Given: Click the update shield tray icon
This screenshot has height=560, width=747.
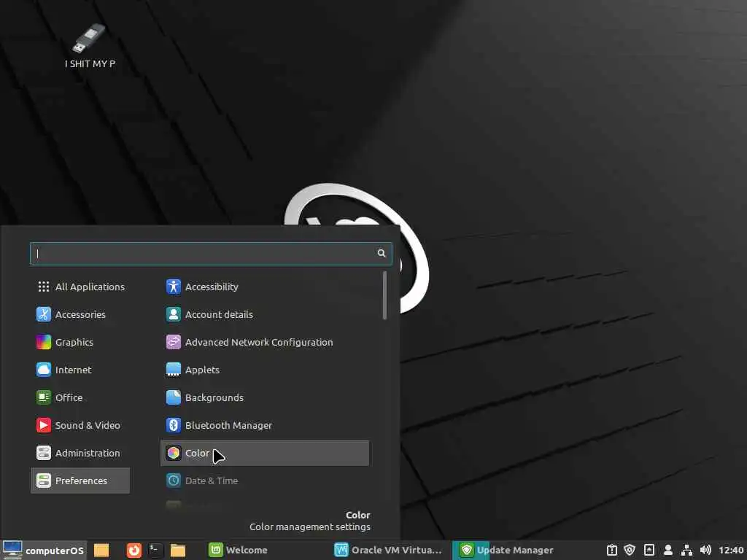Looking at the screenshot, I should (630, 550).
